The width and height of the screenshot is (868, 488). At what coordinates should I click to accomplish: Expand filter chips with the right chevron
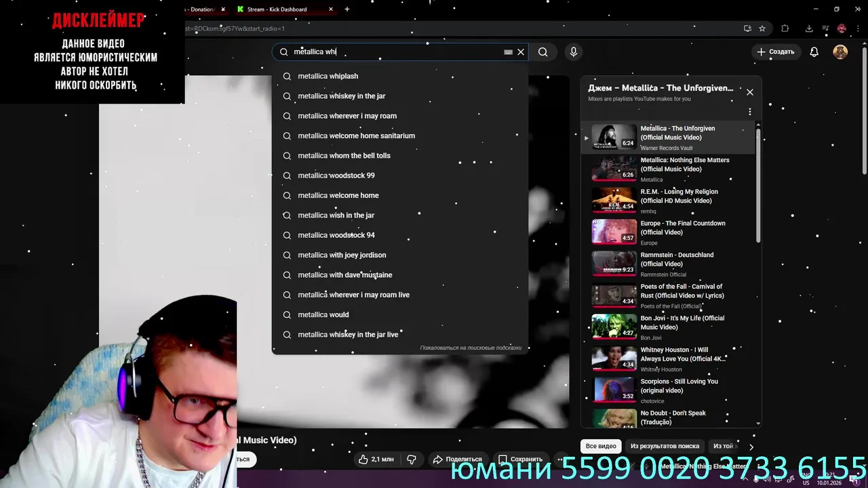coord(751,447)
